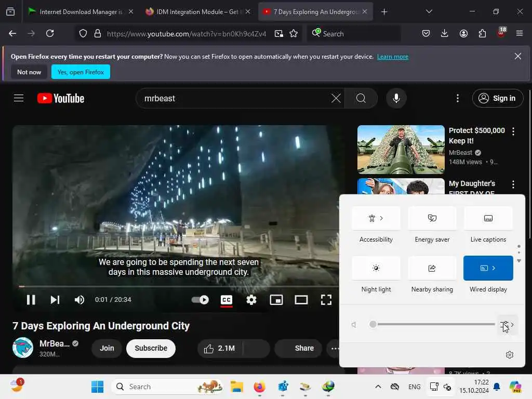Screen dimensions: 532x399
Task: Switch to Internet Download Manager tab
Action: click(x=81, y=12)
